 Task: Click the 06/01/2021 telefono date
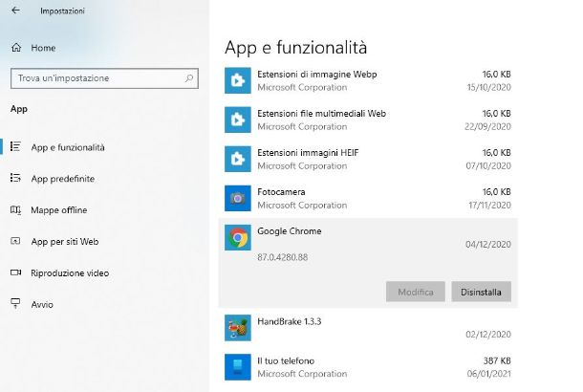[489, 374]
